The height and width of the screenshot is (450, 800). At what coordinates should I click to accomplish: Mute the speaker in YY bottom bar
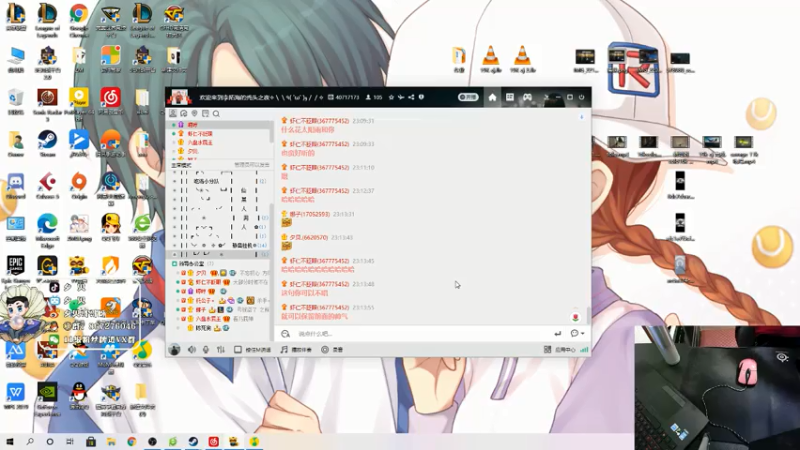pos(192,349)
